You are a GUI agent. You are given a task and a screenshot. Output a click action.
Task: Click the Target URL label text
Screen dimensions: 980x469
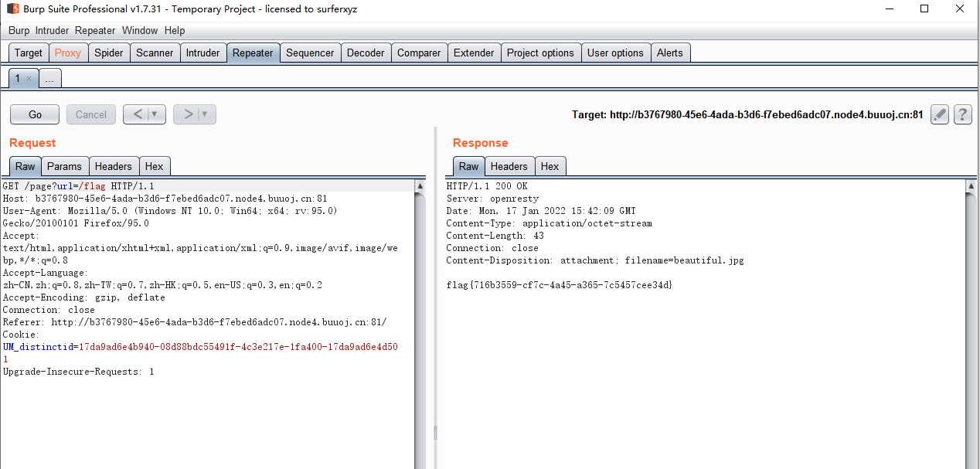click(x=747, y=114)
